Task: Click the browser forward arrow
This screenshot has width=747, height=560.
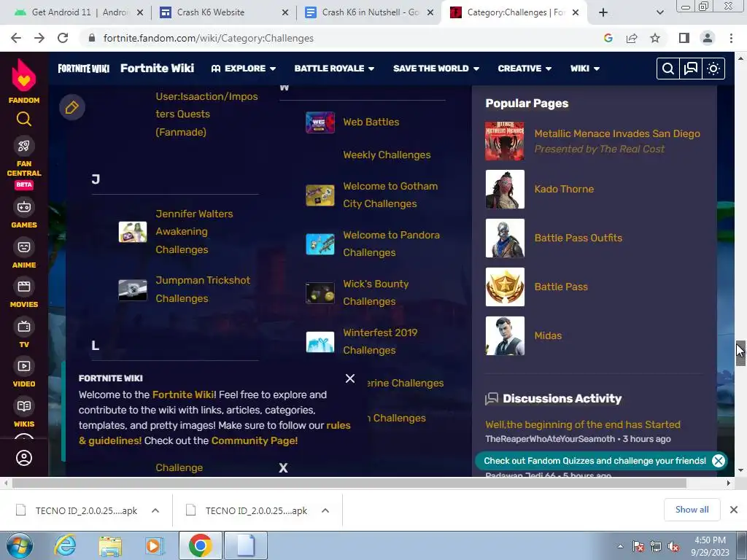Action: point(39,38)
